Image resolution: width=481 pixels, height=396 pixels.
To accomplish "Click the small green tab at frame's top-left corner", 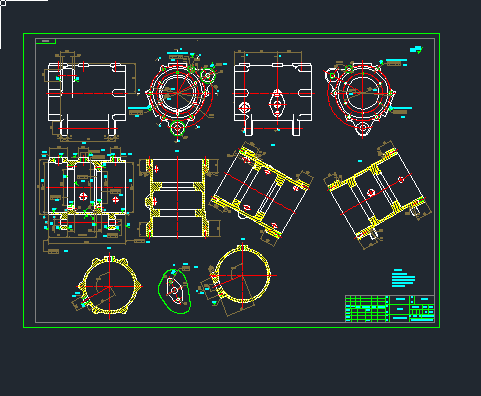I will point(46,41).
